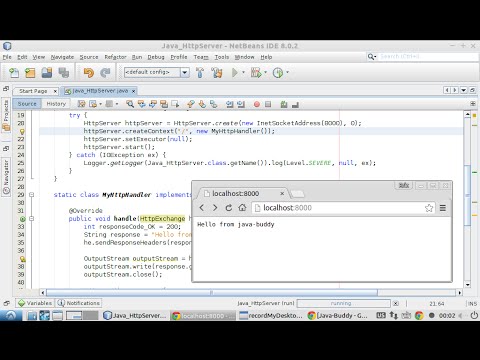Image resolution: width=480 pixels, height=360 pixels.
Task: Click Shift Line Right icon
Action: tap(241, 104)
